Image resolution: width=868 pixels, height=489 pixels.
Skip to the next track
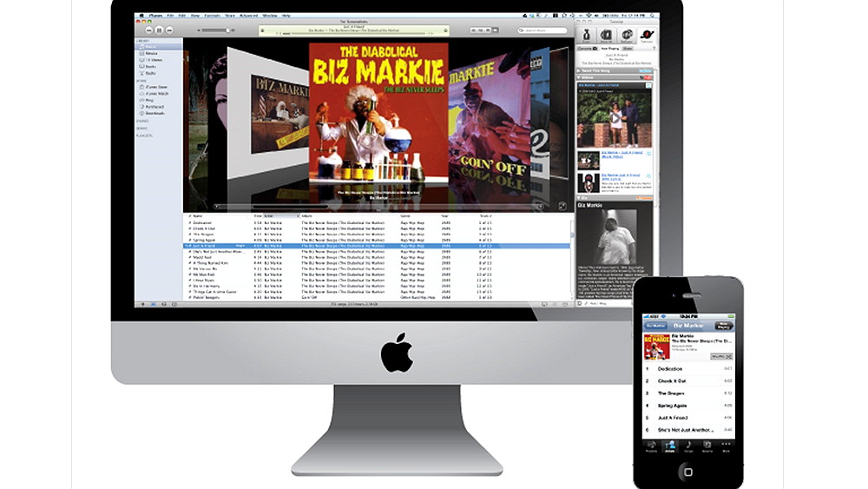tap(169, 30)
